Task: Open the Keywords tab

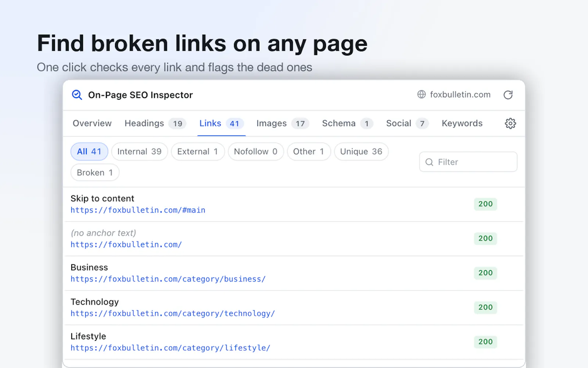Action: [x=462, y=123]
